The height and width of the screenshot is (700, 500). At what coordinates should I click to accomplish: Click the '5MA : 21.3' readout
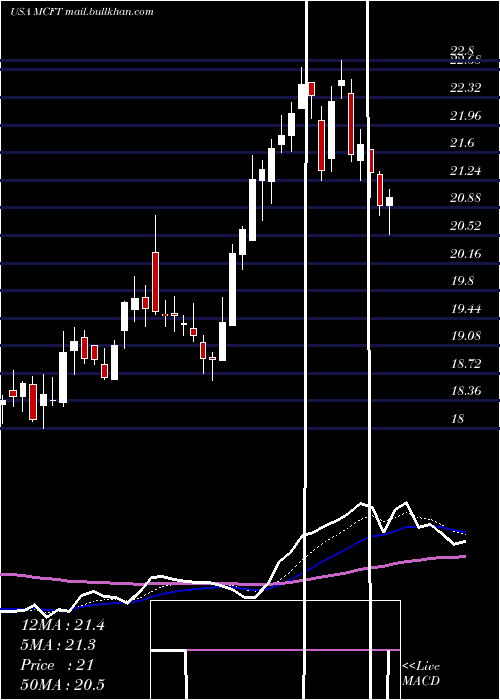coord(58,645)
